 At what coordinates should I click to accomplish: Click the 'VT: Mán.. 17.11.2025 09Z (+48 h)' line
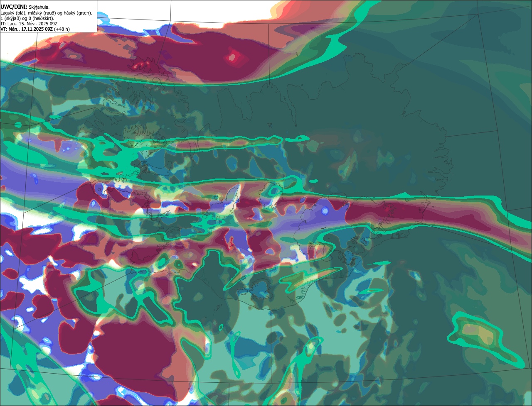click(x=35, y=29)
